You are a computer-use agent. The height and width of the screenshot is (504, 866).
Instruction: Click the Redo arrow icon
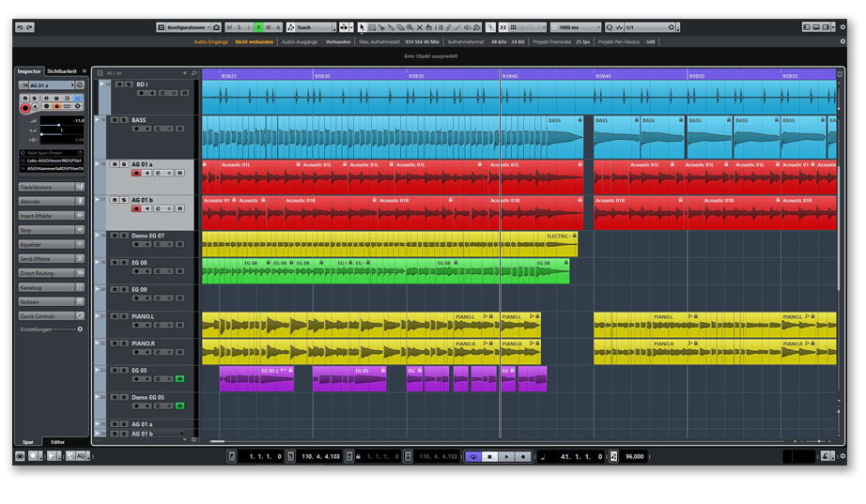click(29, 27)
